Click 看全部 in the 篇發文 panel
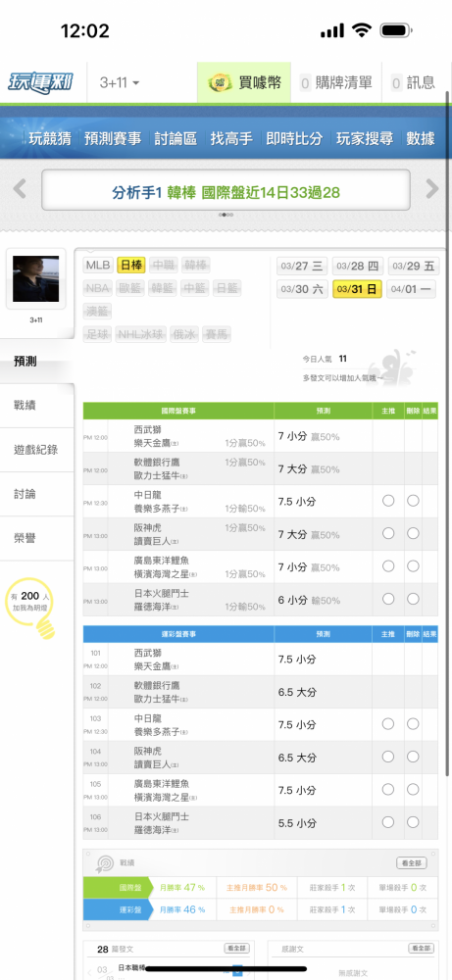This screenshot has width=452, height=980. [x=237, y=949]
